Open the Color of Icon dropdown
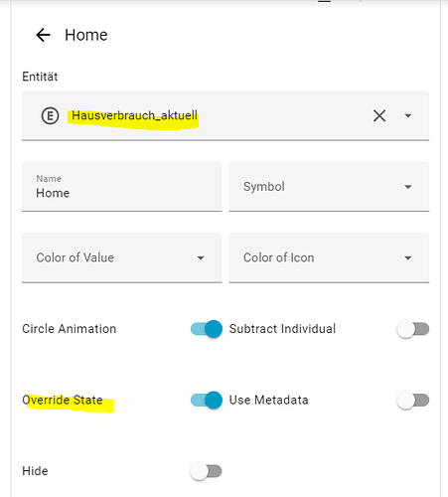The height and width of the screenshot is (497, 448). 329,257
